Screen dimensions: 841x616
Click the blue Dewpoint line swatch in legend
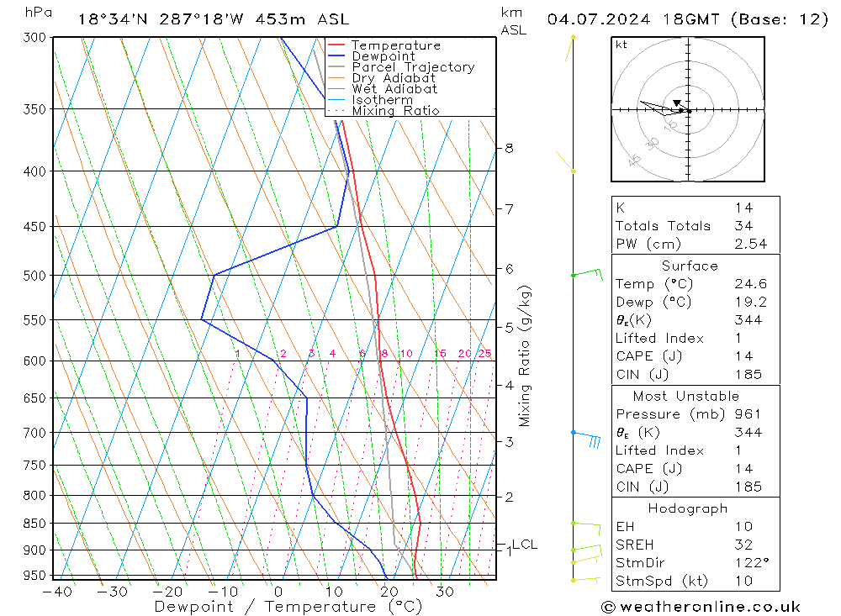pos(336,55)
